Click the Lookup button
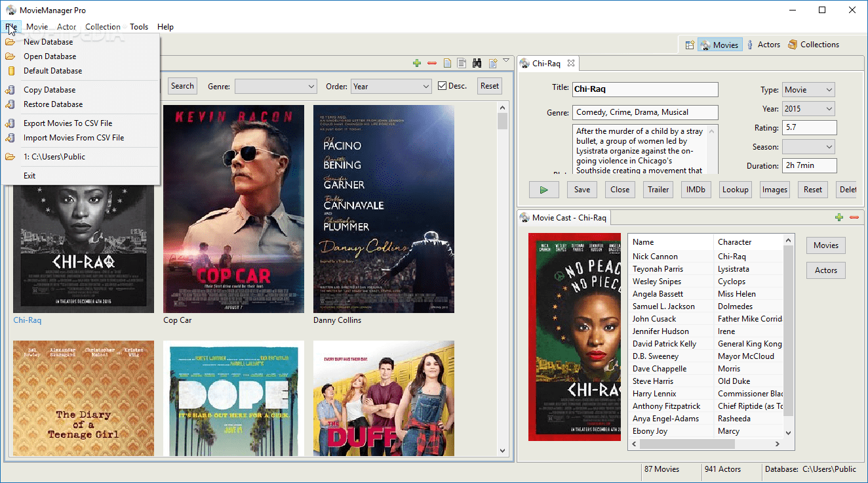 (x=736, y=190)
